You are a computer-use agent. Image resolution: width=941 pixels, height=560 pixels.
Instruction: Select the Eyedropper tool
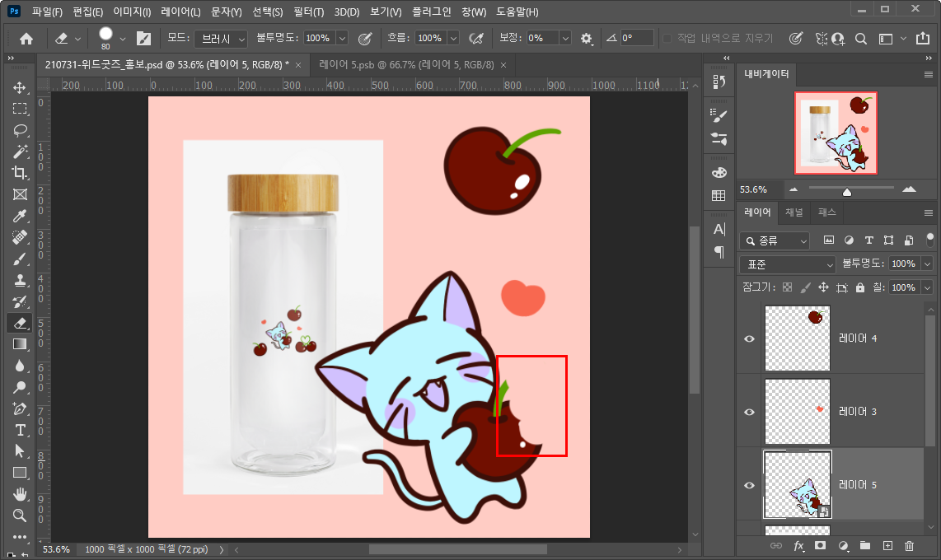[x=20, y=216]
